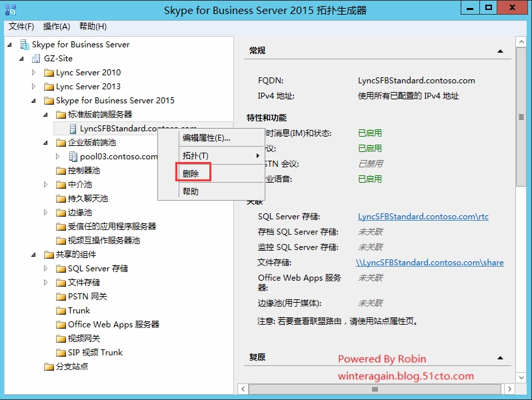The image size is (532, 400).
Task: Collapse the 企业版前端池 node
Action: click(45, 143)
